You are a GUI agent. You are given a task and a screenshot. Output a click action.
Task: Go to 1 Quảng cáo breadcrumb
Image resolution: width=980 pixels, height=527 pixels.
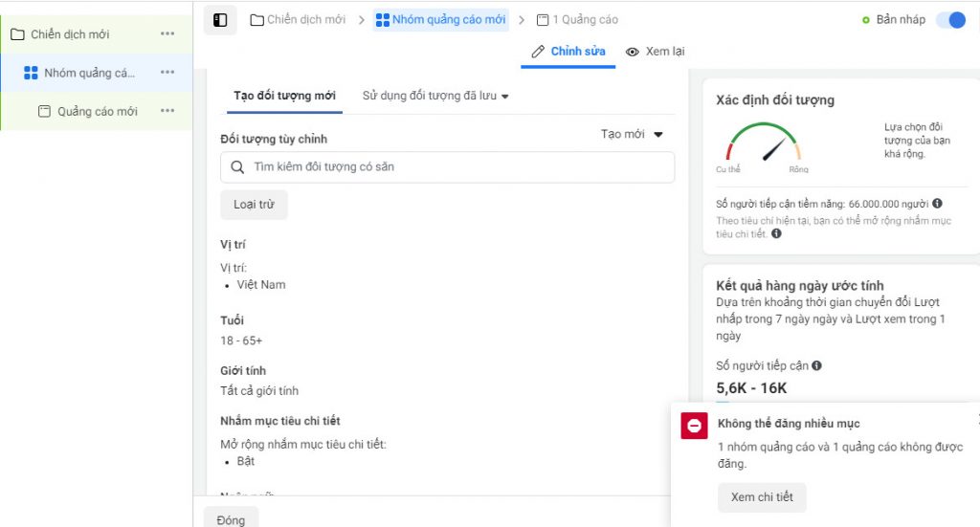(577, 20)
